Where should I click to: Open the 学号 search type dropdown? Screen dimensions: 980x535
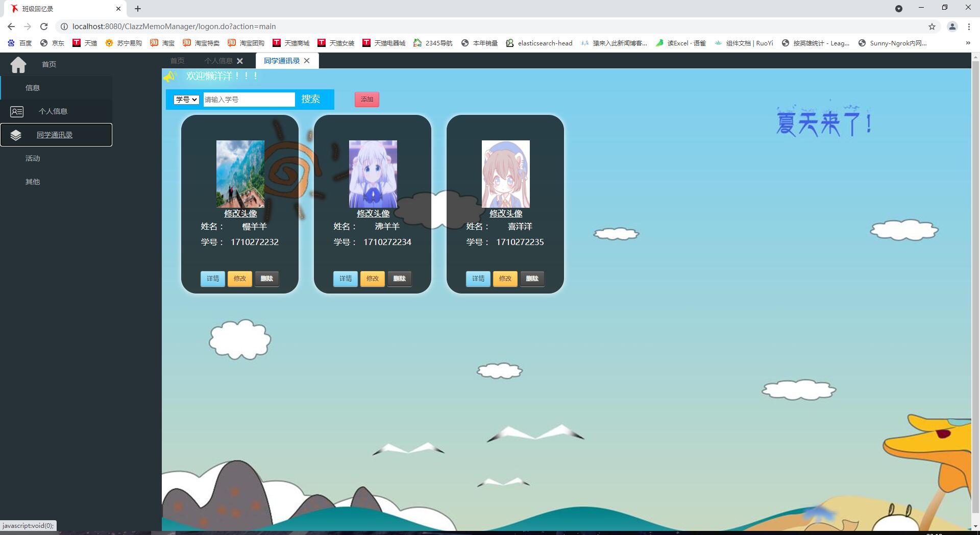186,100
